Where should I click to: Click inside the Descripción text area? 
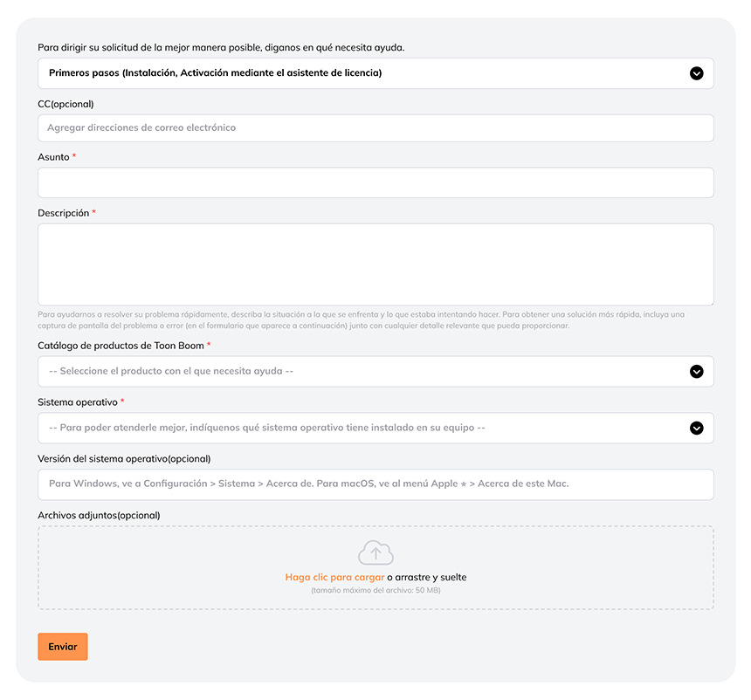coord(376,264)
